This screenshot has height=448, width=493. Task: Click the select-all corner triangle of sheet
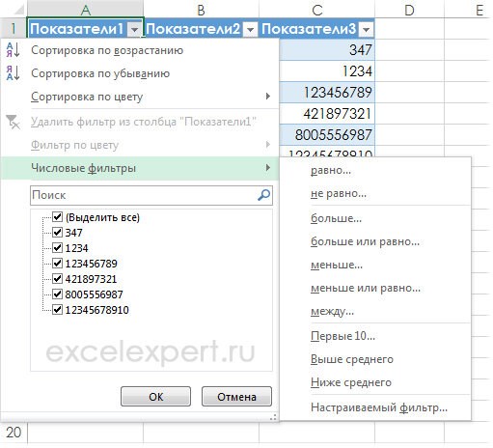tap(19, 10)
